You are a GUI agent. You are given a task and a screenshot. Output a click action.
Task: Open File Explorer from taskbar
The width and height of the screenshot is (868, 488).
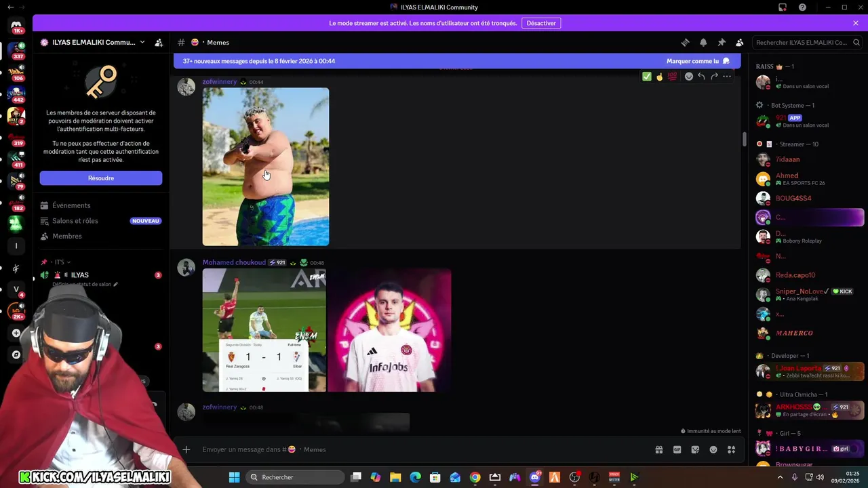click(395, 477)
